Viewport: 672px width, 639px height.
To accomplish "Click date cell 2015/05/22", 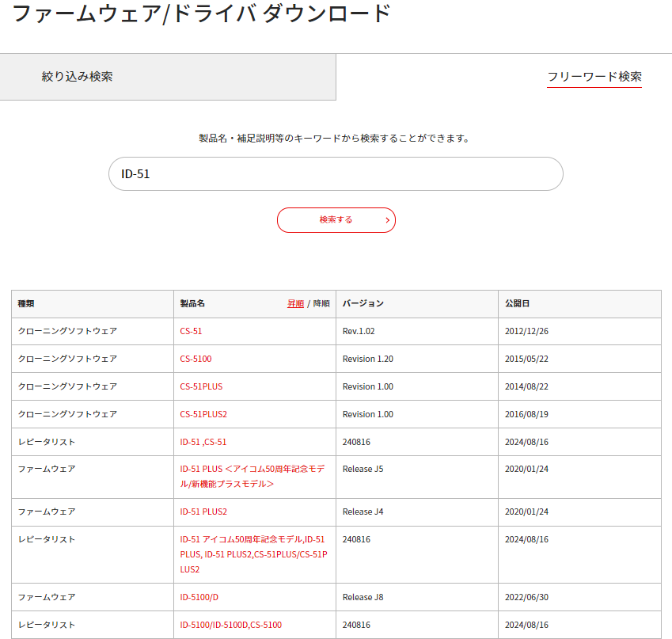I will [x=526, y=359].
